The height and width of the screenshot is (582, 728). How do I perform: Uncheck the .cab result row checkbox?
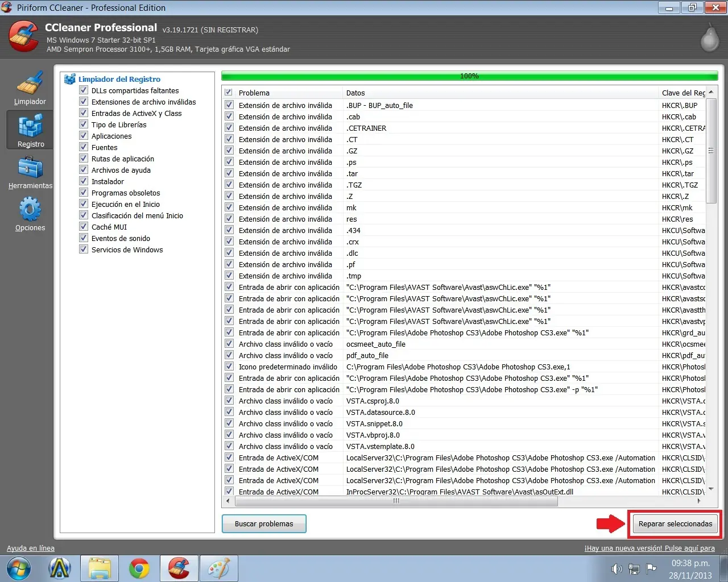tap(229, 117)
